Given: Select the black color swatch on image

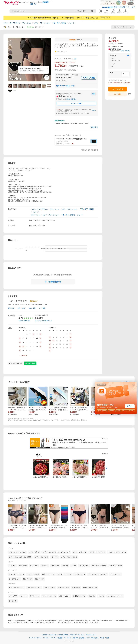Looking at the screenshot, I should pyautogui.click(x=10, y=57).
